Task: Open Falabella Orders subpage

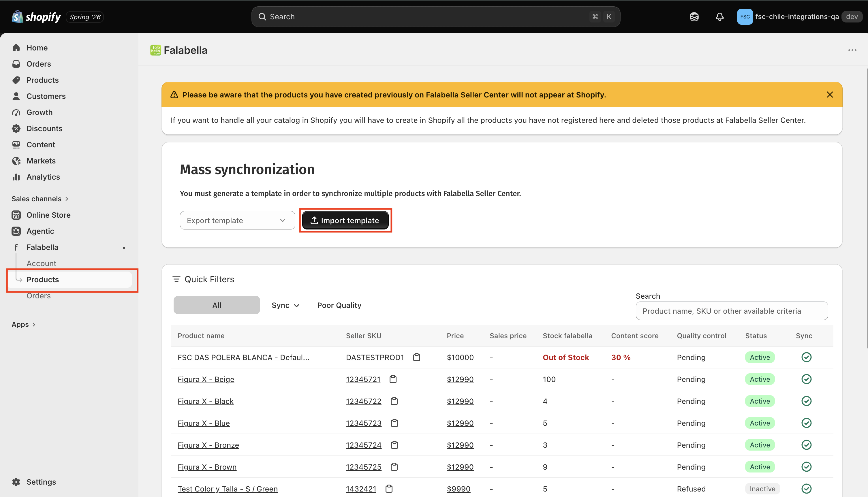Action: (39, 295)
